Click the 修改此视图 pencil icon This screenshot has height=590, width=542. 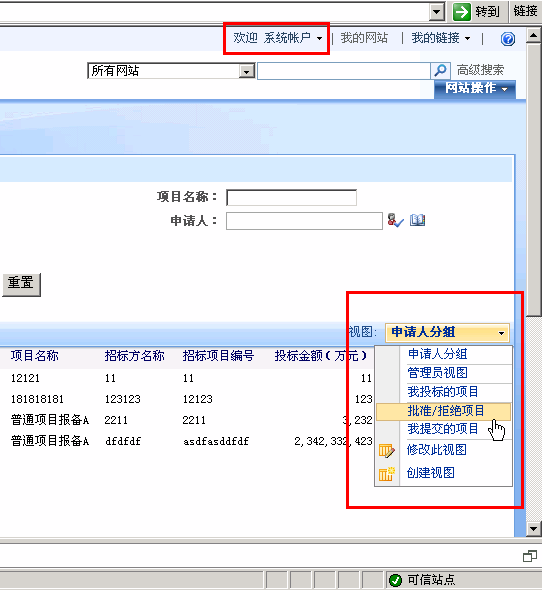(387, 450)
